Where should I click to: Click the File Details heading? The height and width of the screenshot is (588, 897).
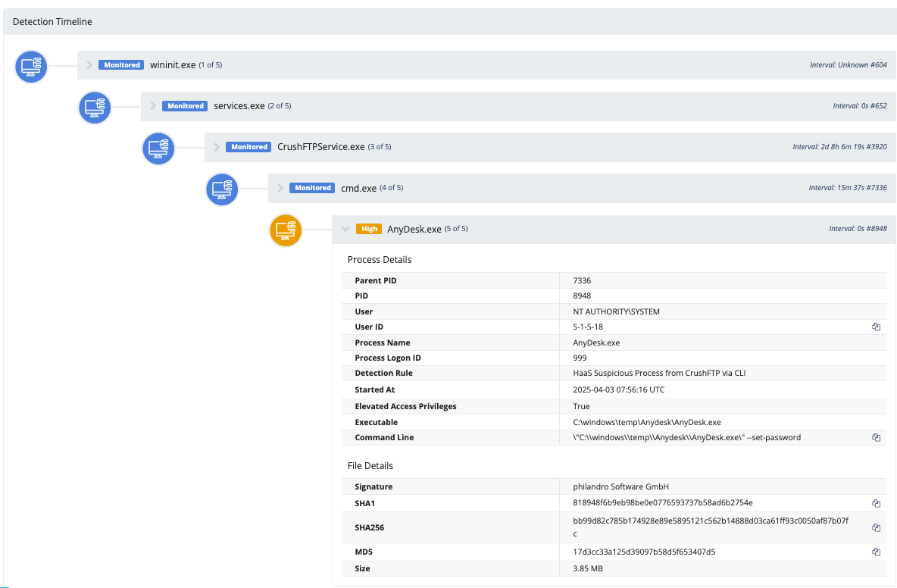[x=370, y=465]
